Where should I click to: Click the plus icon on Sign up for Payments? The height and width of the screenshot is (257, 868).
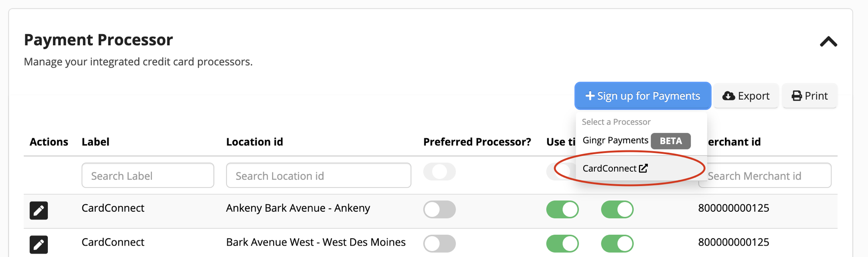click(x=591, y=95)
